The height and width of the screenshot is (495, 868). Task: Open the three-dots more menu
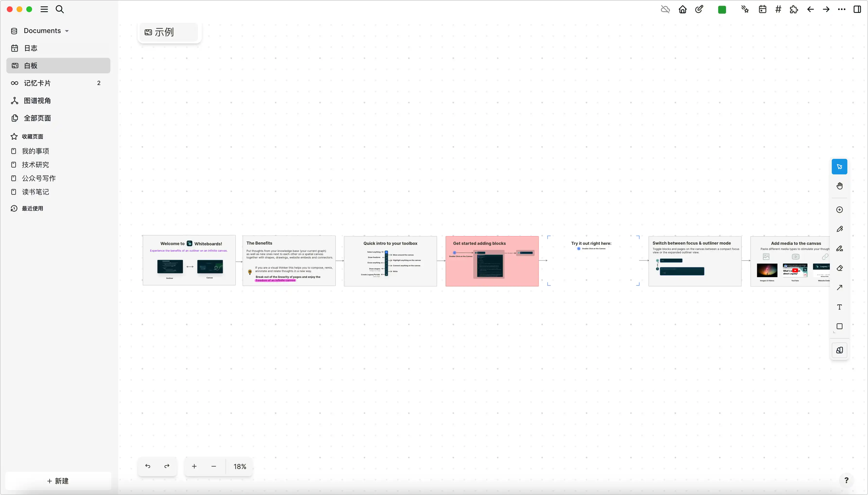pyautogui.click(x=841, y=9)
